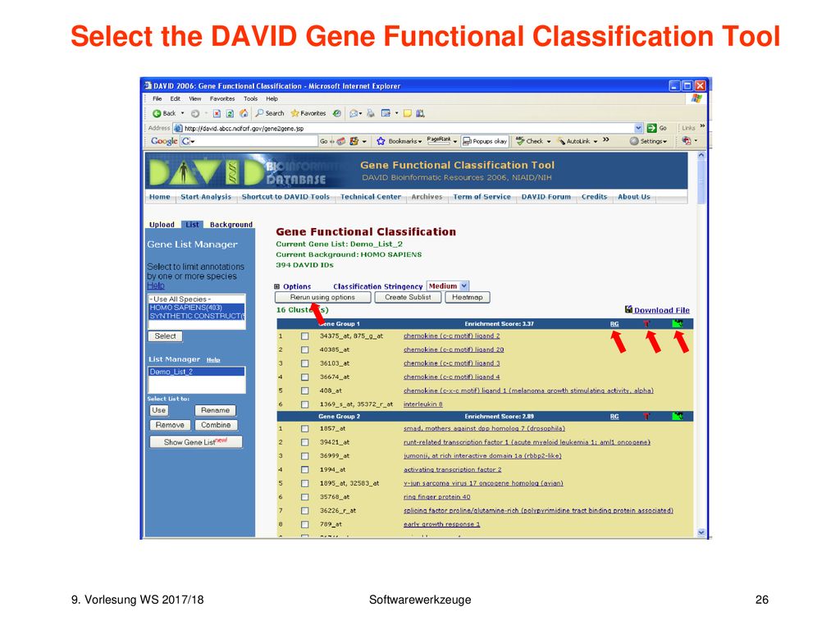Open the Google Bookmarks dropdown
This screenshot has width=840, height=630.
(420, 141)
